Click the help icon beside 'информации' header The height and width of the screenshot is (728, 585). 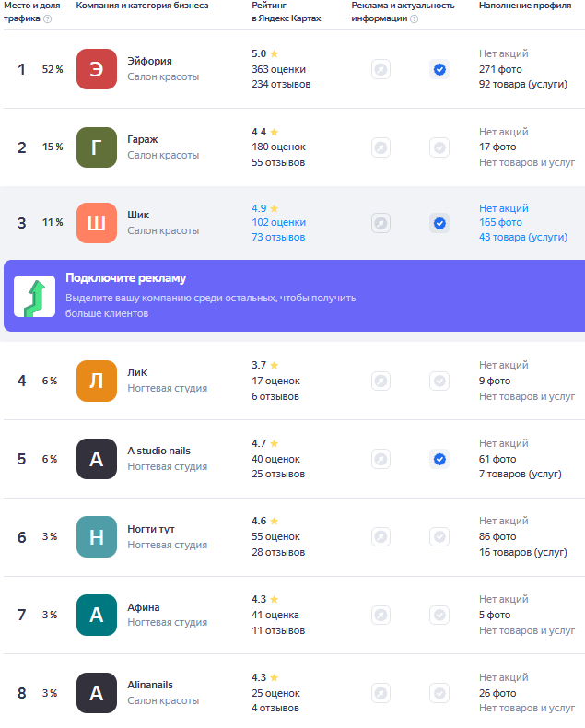tap(414, 18)
